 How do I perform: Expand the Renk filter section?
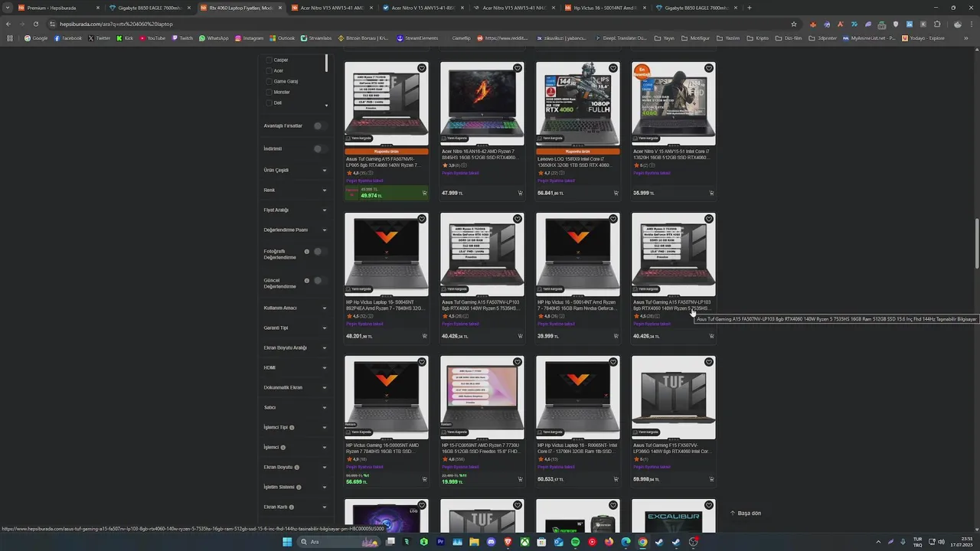click(296, 190)
